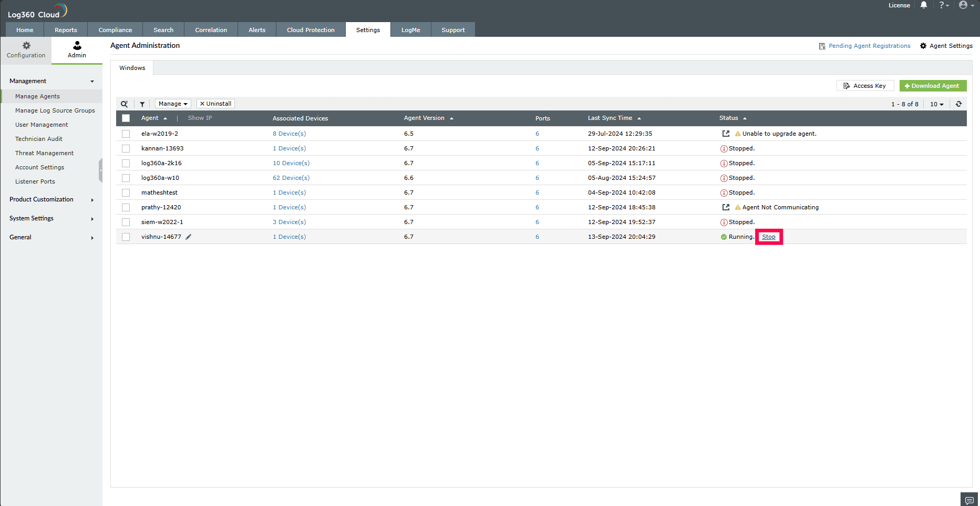Open Technician Audit page

[39, 139]
